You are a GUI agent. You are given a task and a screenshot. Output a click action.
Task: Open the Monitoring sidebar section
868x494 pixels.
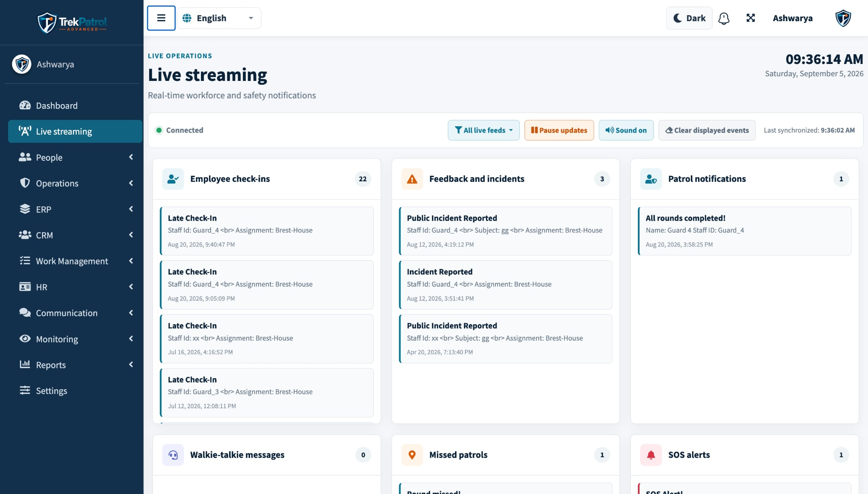tap(75, 339)
